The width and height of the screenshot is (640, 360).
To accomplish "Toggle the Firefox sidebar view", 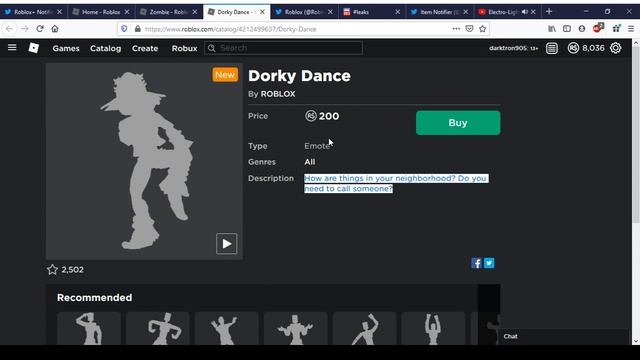I will (567, 29).
